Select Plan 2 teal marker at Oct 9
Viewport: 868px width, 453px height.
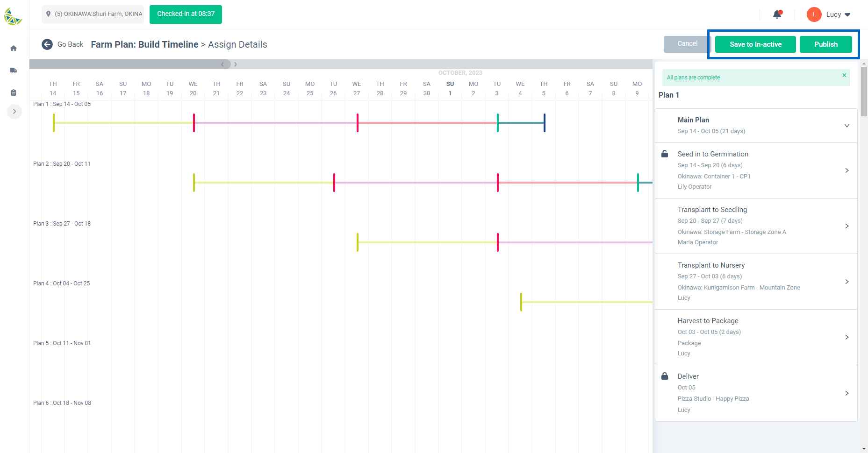click(x=638, y=183)
